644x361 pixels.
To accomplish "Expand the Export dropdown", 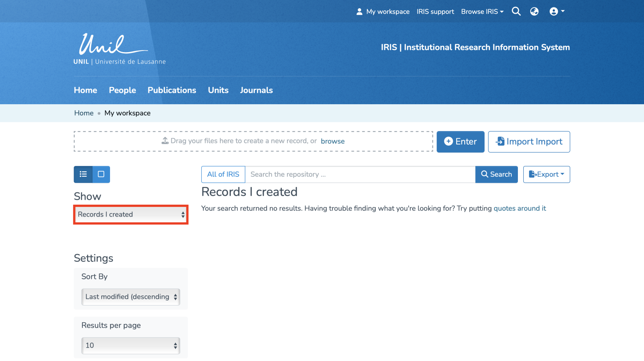I will [x=546, y=174].
